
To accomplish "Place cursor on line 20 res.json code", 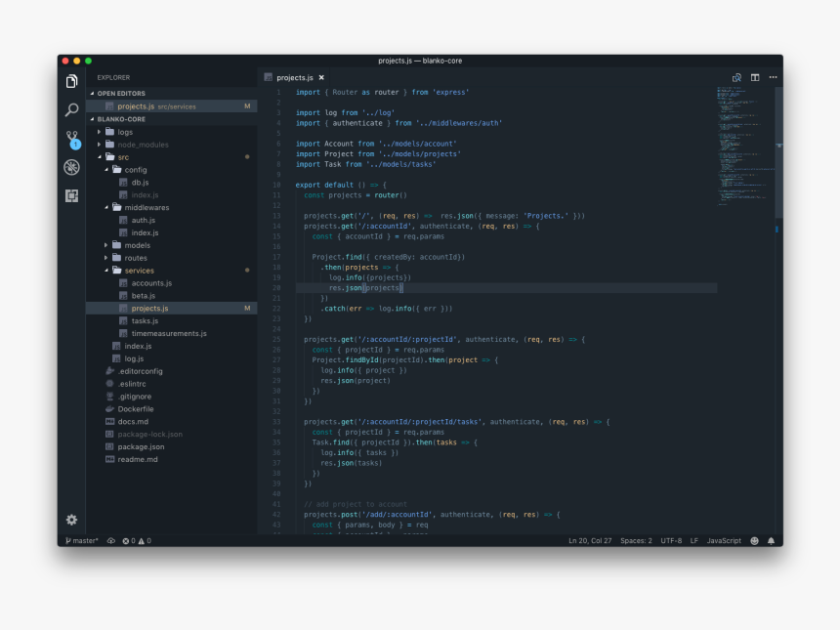I will point(366,288).
